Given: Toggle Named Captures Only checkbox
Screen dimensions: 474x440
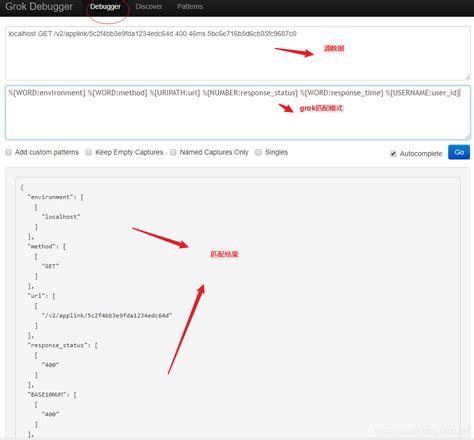Looking at the screenshot, I should pos(173,152).
